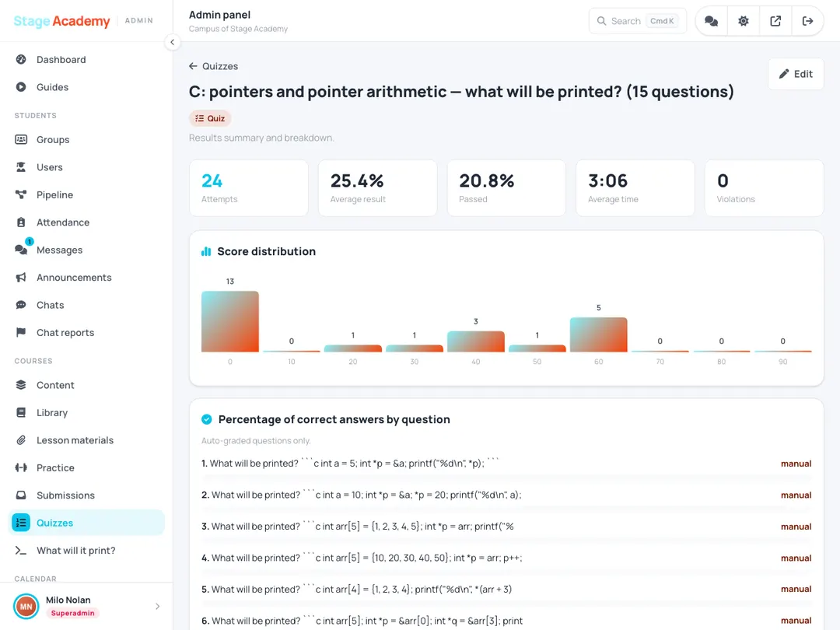Click the 25.4% Average result card
This screenshot has width=840, height=630.
[378, 188]
